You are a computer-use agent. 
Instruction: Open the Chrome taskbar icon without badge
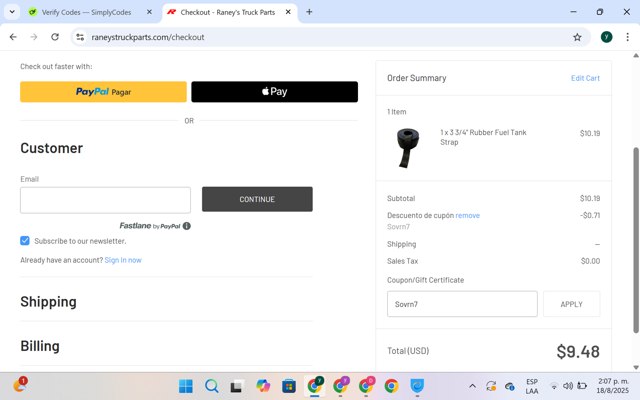pos(391,386)
